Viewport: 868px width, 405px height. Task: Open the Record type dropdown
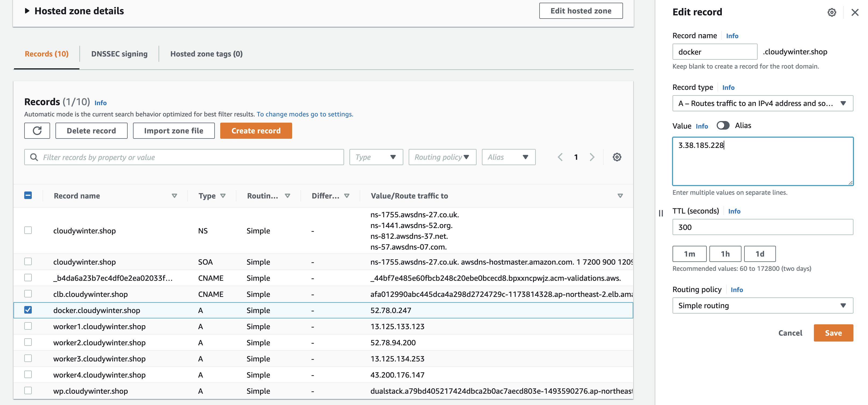[x=762, y=103]
